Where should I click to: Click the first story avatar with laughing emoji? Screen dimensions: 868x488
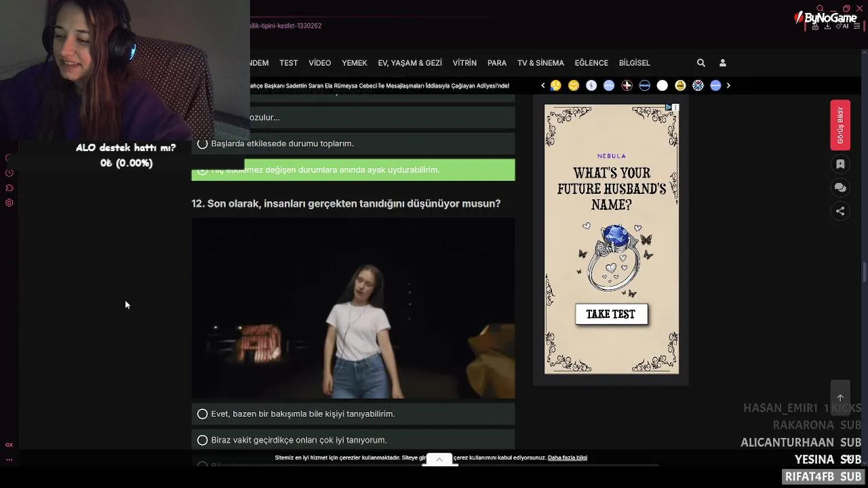555,85
